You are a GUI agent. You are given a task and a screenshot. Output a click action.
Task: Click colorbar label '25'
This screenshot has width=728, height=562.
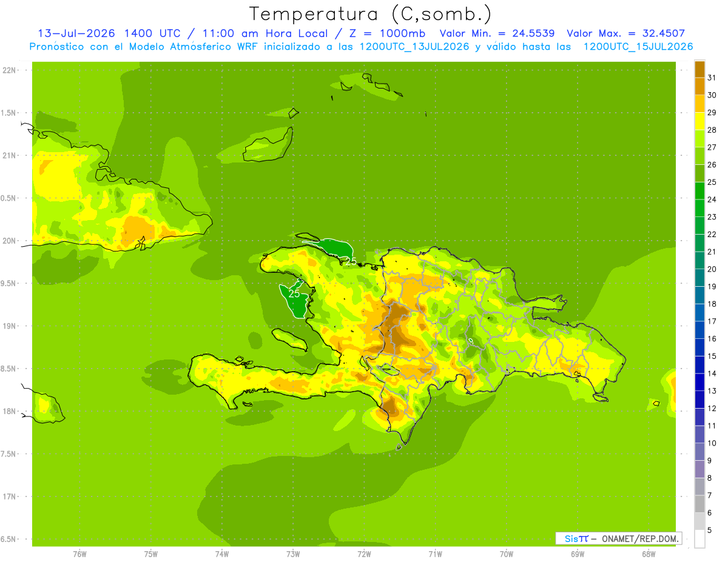point(712,182)
